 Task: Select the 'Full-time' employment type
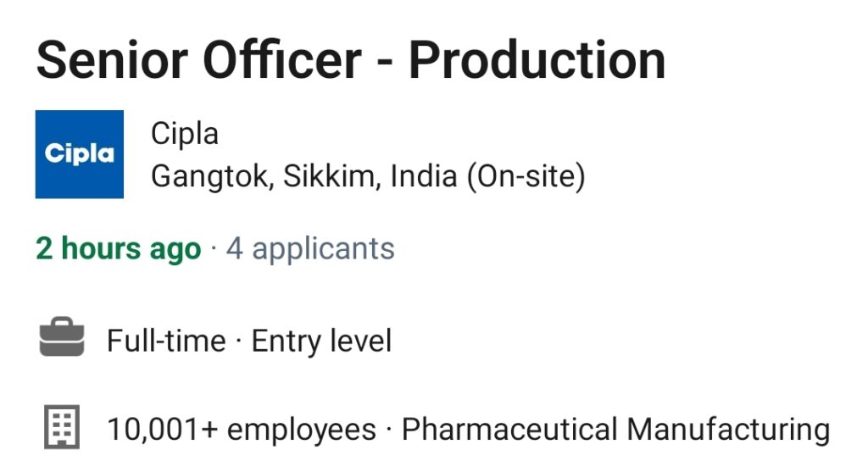point(166,341)
